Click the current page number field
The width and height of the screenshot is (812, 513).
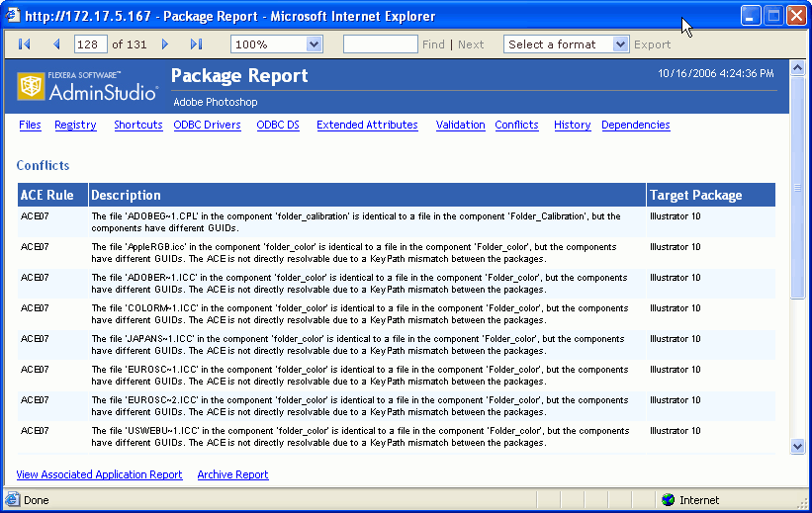pos(90,44)
